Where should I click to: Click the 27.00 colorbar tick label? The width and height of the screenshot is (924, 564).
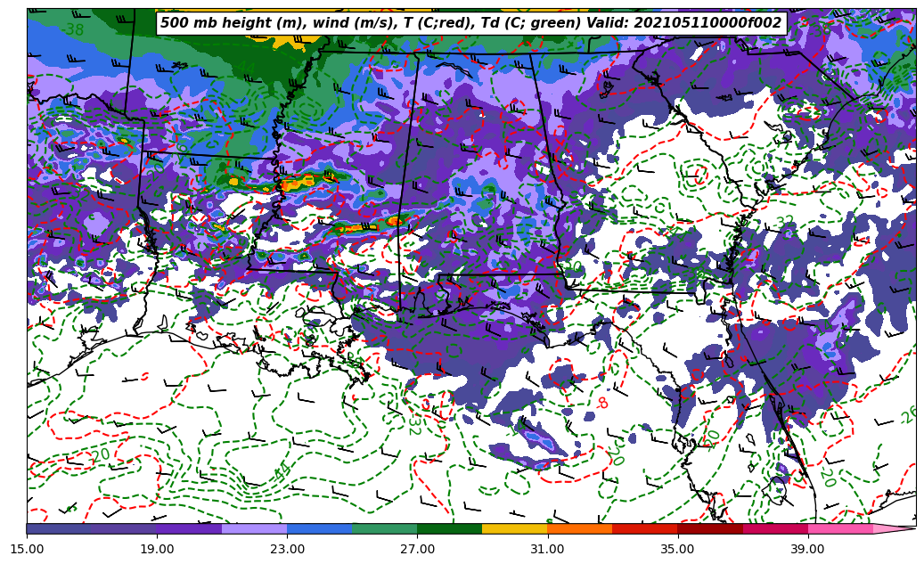(417, 550)
